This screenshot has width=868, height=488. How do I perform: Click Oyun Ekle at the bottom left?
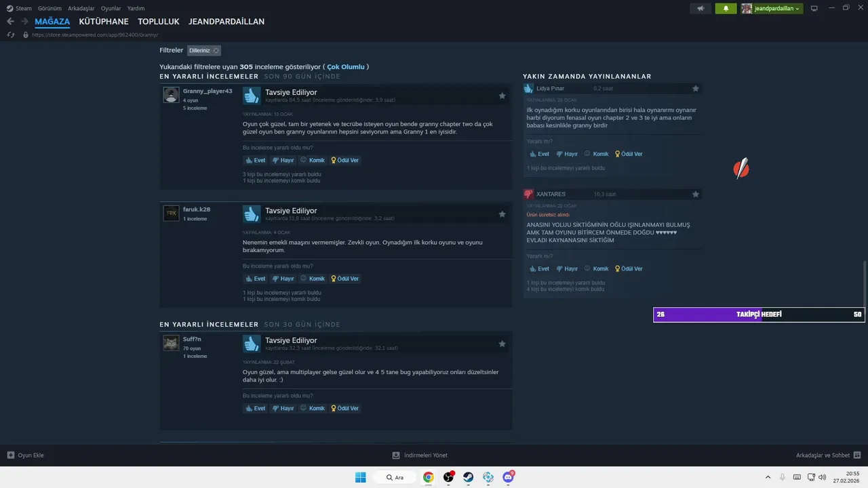pos(26,455)
